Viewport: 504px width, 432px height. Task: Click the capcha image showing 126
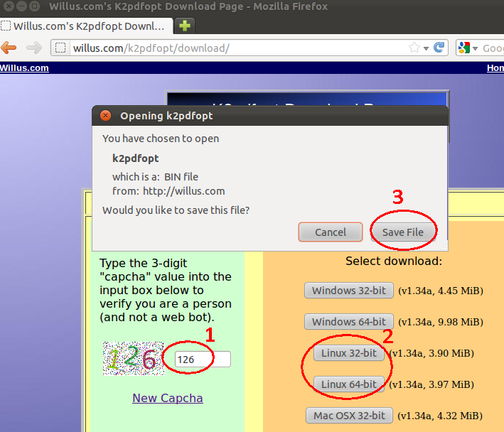[134, 358]
